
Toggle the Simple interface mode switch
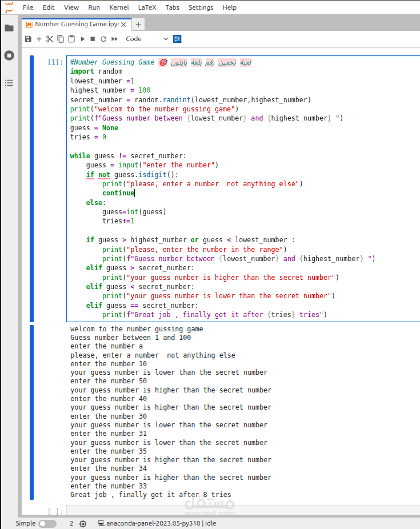coord(47,524)
